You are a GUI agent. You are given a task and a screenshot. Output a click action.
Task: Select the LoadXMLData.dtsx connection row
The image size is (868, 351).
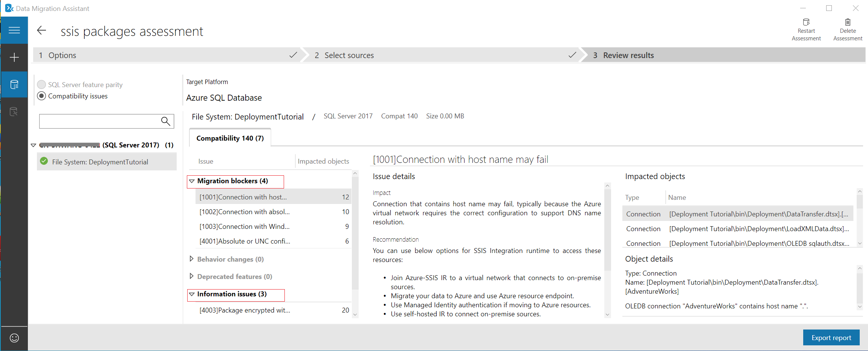point(738,228)
